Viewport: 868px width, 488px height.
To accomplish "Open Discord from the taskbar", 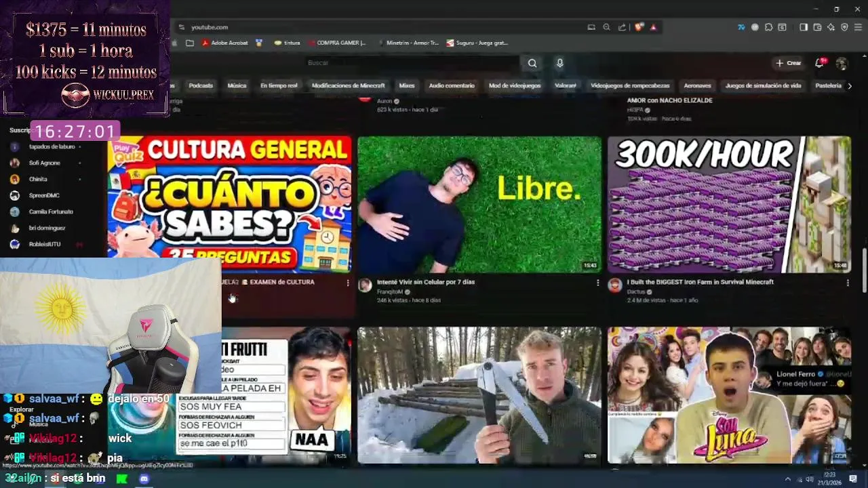I will point(144,479).
